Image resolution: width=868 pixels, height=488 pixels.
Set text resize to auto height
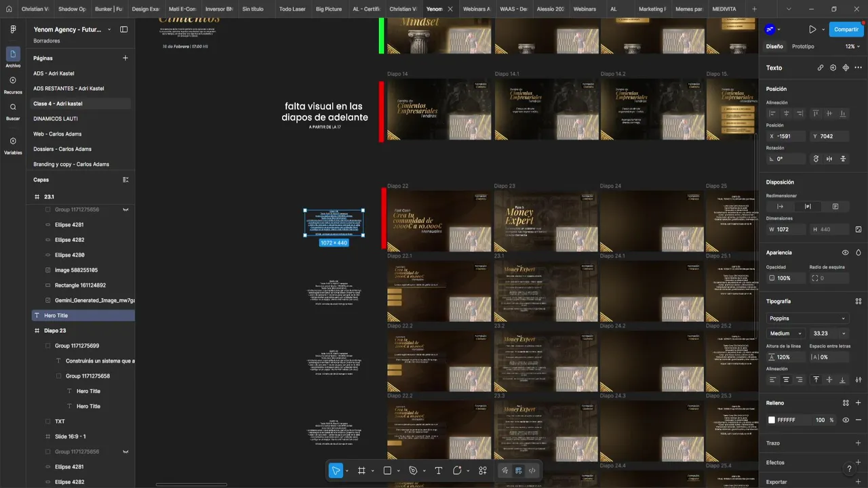[x=808, y=207]
